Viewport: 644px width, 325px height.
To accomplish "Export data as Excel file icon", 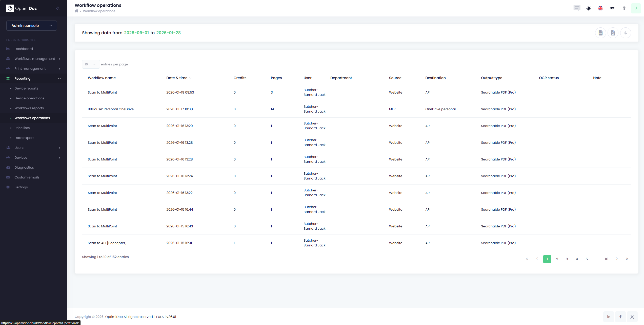I will click(x=613, y=33).
